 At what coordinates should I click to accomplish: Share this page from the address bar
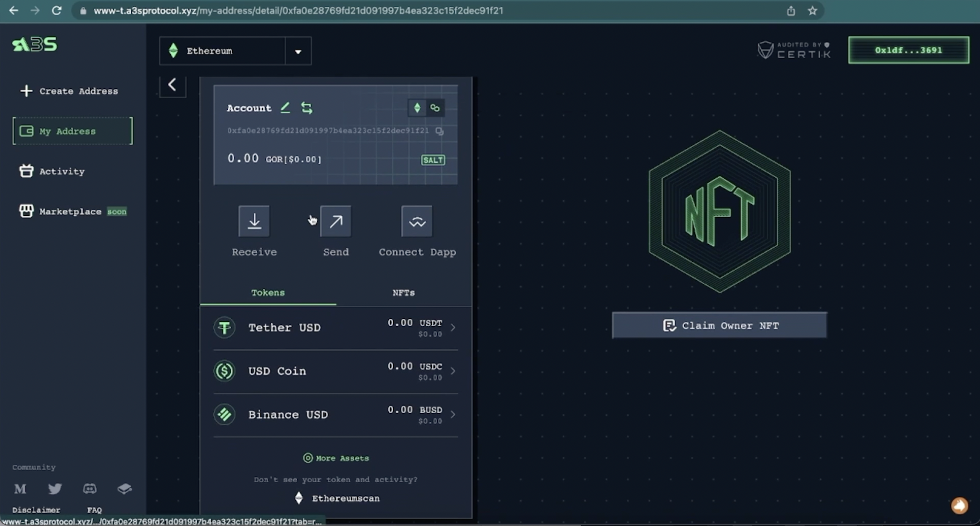point(791,10)
